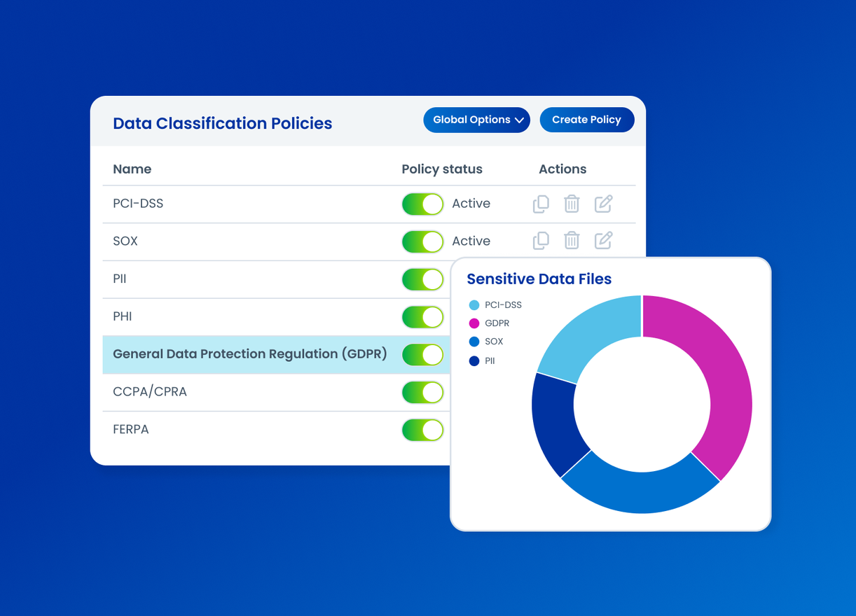
Task: Delete the PCI-DSS policy
Action: 572,204
